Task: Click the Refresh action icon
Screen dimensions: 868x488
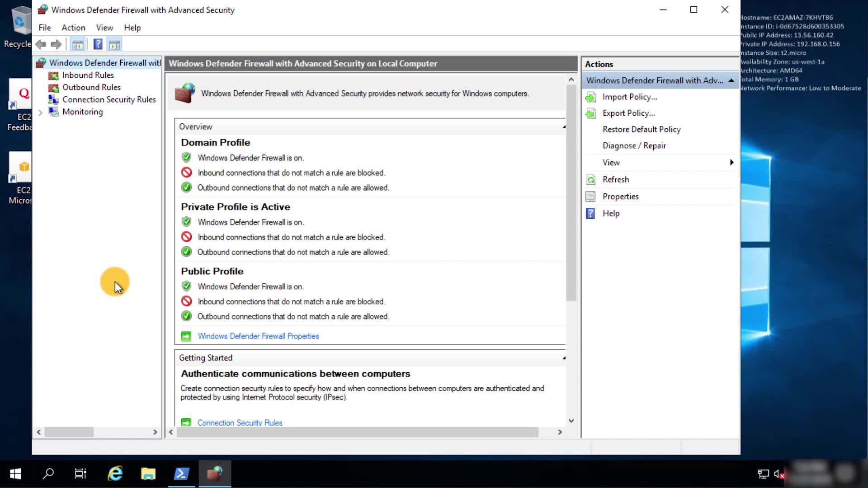Action: point(591,180)
